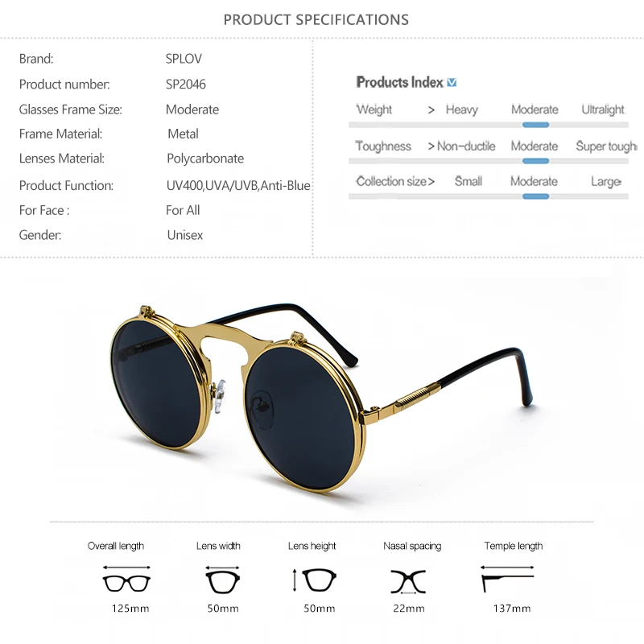Click the arrow after Collection size
This screenshot has height=644, width=644.
click(x=431, y=182)
